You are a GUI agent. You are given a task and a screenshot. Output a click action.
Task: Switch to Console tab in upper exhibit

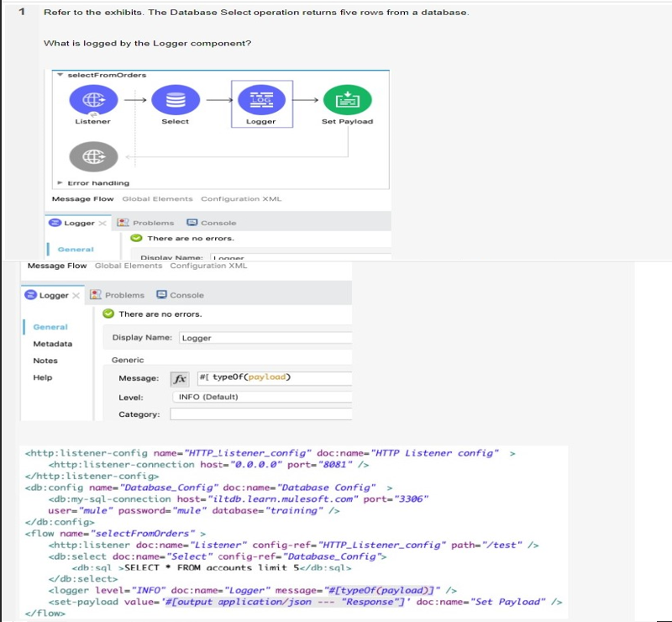click(212, 223)
